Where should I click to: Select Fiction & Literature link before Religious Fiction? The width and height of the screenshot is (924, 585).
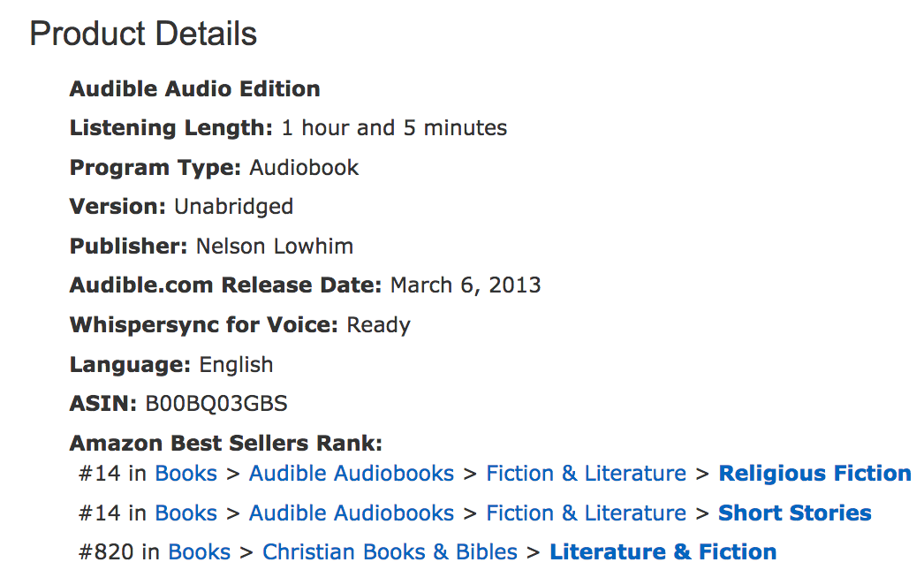pos(586,474)
